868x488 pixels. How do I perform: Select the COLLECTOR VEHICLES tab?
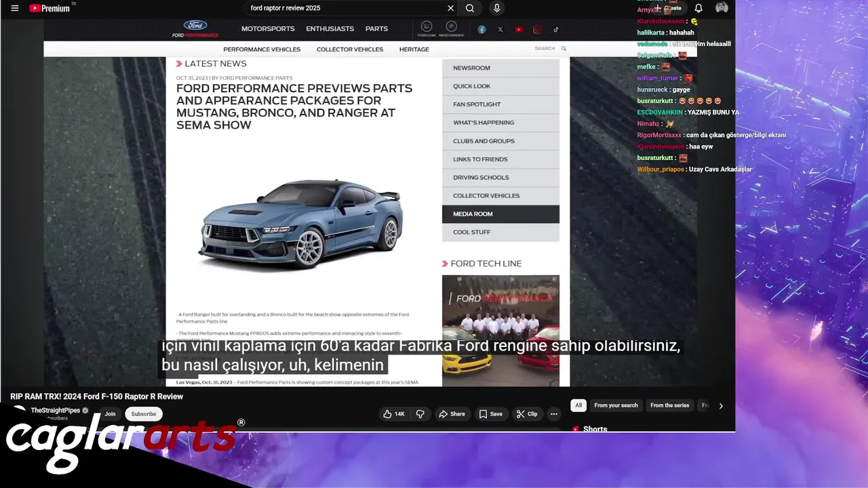[x=350, y=49]
